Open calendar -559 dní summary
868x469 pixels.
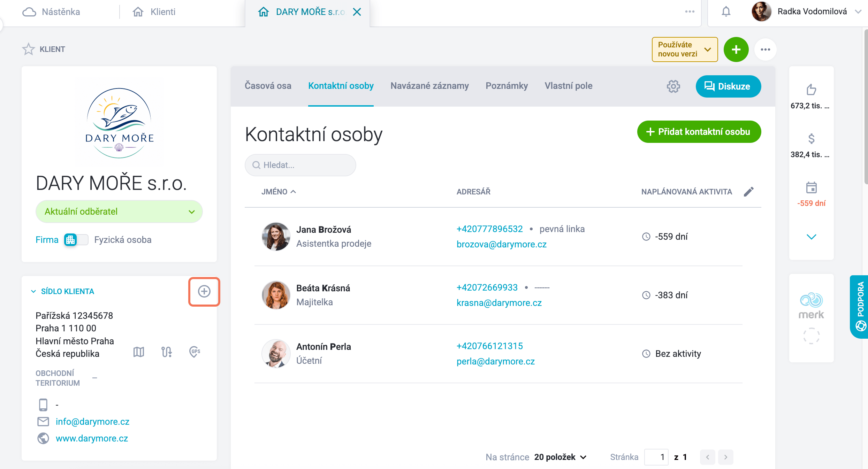811,194
